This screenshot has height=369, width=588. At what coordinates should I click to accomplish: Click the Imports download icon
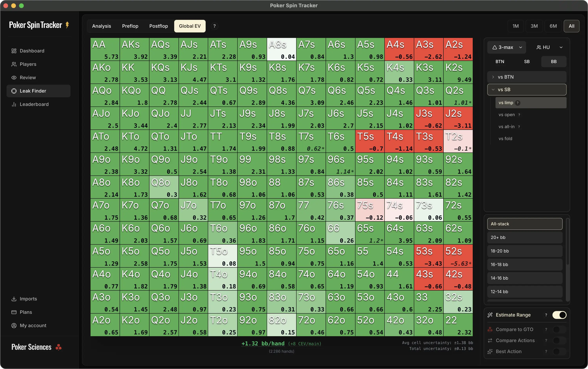pos(14,299)
